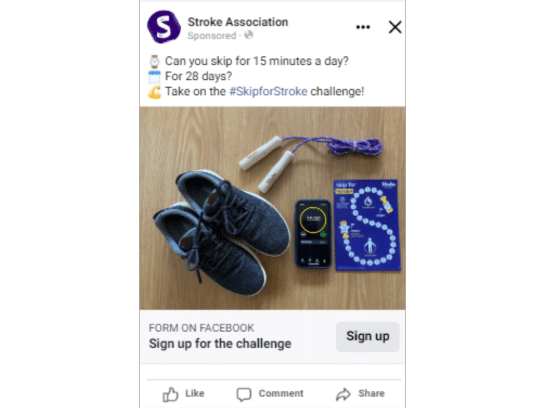Open the #SkipforStroke hashtag link
This screenshot has width=545, height=408.
[x=268, y=91]
